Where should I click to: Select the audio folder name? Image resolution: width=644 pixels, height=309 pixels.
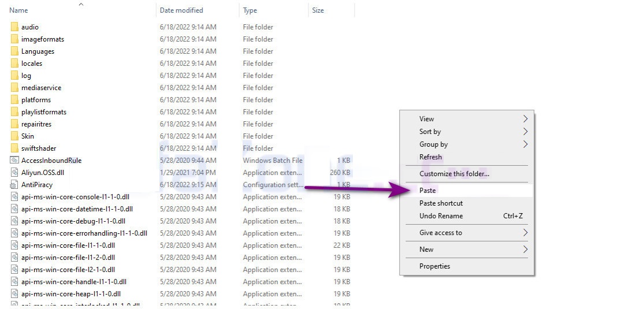30,27
